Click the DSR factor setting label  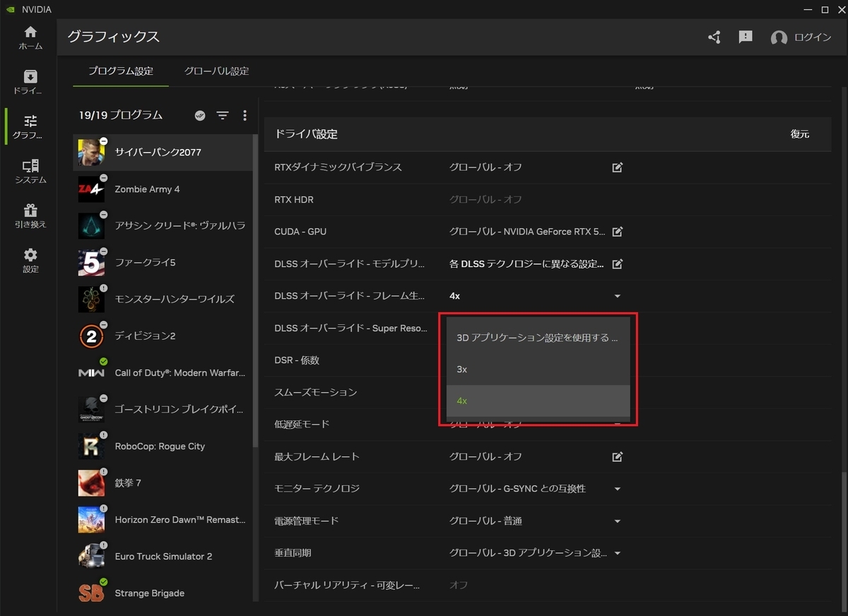(297, 360)
